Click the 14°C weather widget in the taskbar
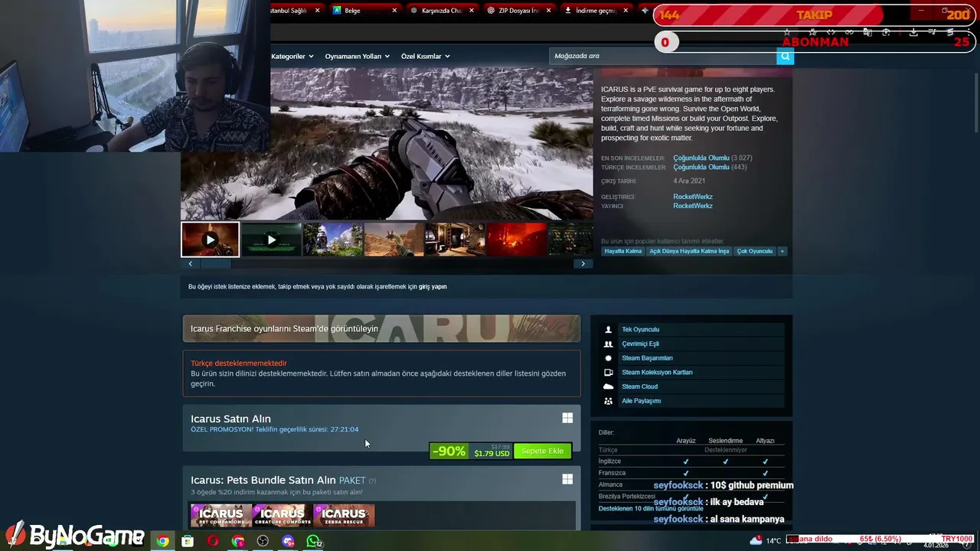Image resolution: width=980 pixels, height=551 pixels. pyautogui.click(x=765, y=540)
